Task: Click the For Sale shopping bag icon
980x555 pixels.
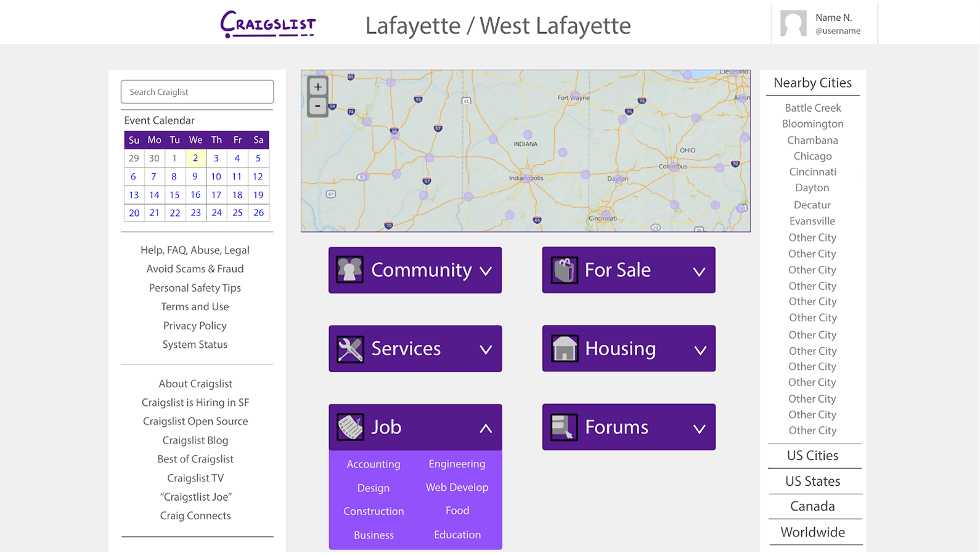Action: [x=564, y=269]
